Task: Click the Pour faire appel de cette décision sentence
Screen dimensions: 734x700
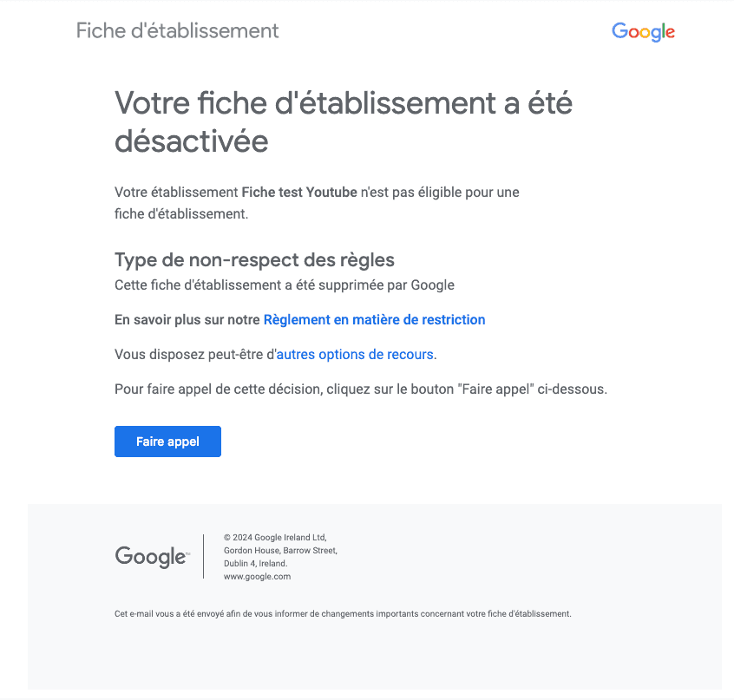Action: [x=360, y=389]
